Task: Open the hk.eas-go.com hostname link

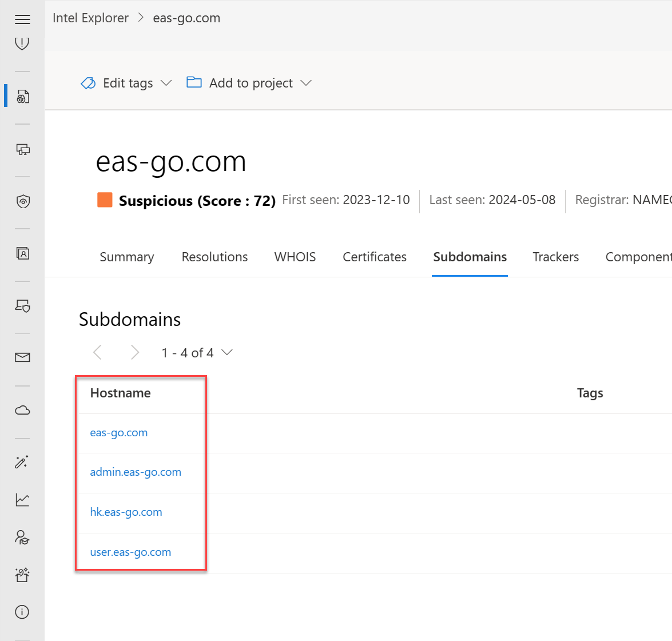Action: (126, 512)
